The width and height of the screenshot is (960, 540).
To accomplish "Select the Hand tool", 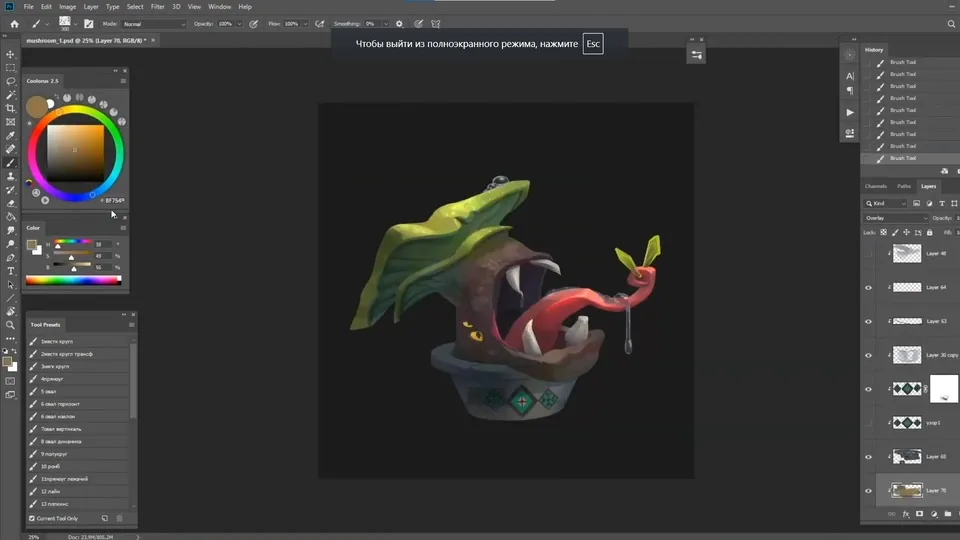I will point(10,312).
